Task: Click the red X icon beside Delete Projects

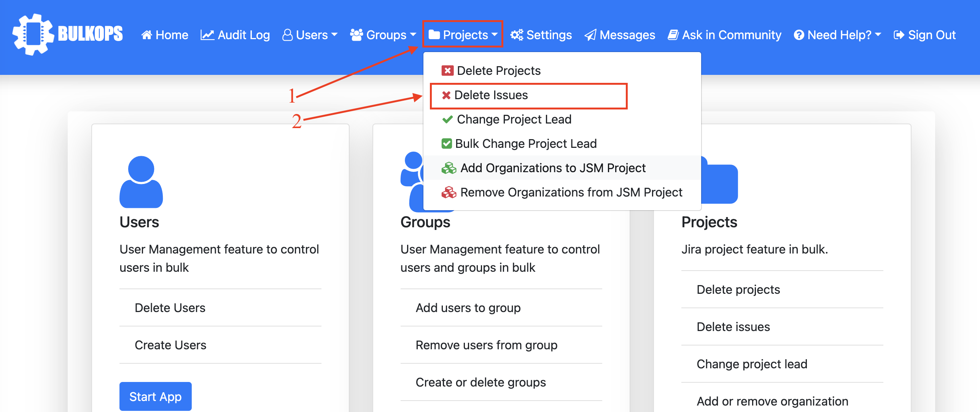Action: coord(447,71)
